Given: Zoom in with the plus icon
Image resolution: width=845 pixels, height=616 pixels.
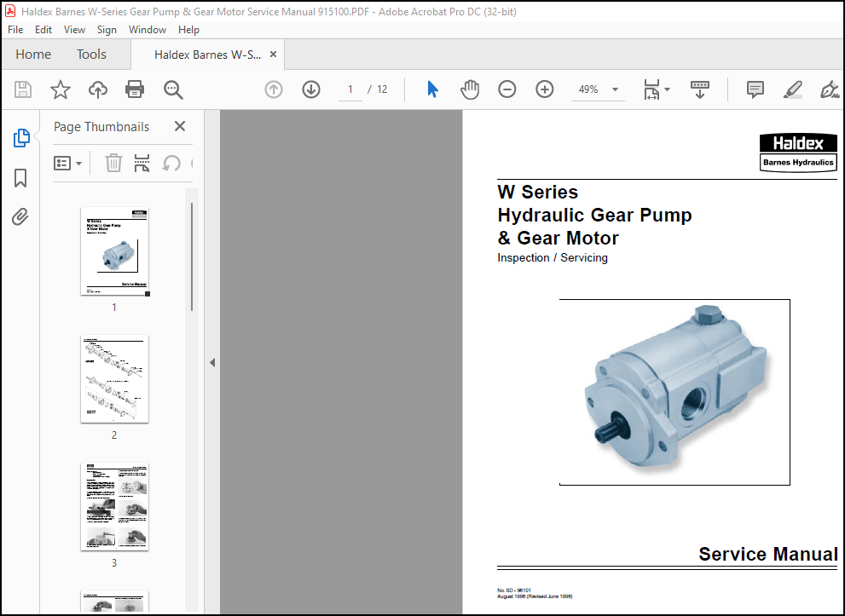Looking at the screenshot, I should click(545, 89).
